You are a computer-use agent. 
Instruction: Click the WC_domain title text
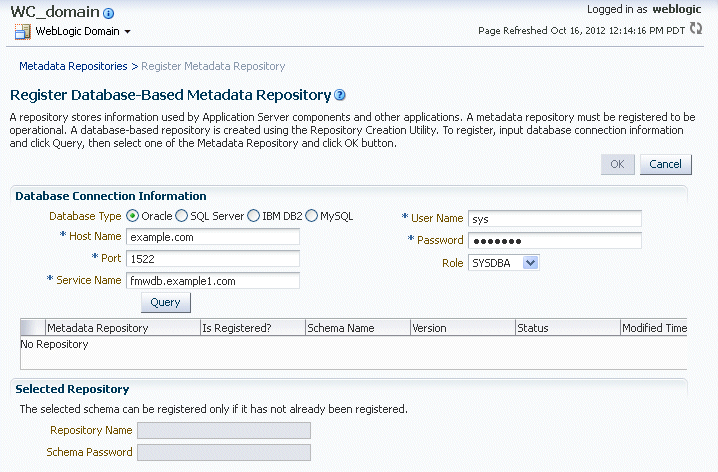click(x=55, y=12)
